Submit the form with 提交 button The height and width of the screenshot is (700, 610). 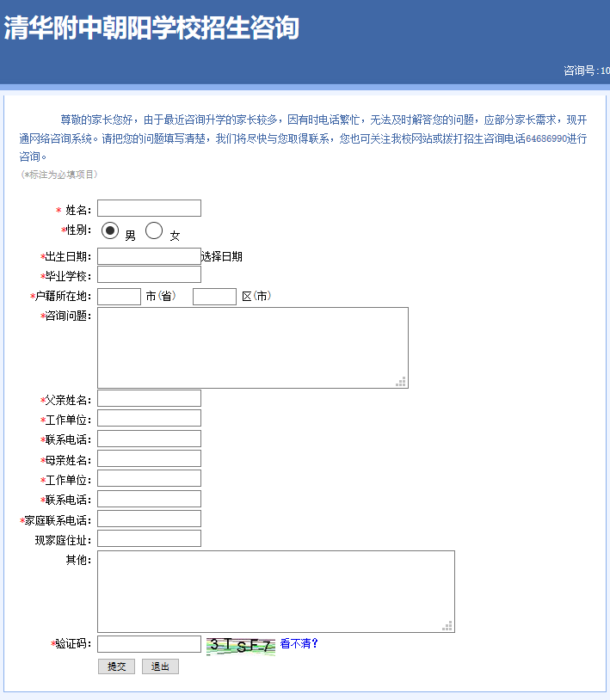click(x=116, y=666)
